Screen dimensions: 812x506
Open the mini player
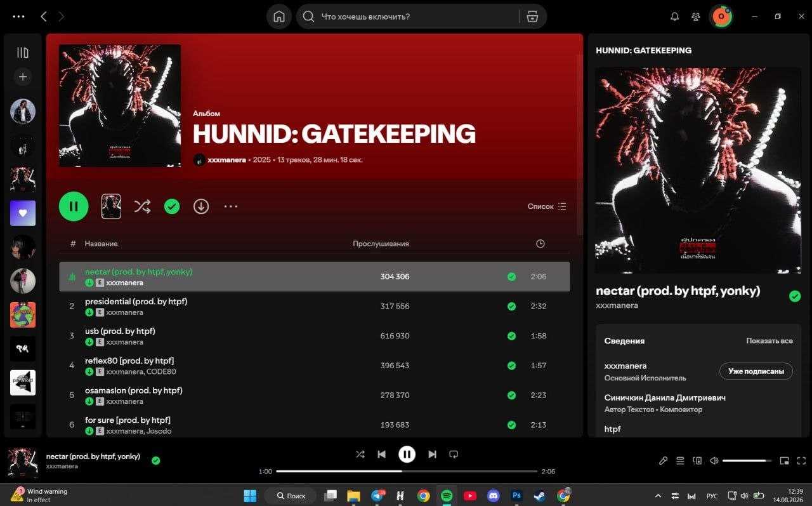point(785,461)
